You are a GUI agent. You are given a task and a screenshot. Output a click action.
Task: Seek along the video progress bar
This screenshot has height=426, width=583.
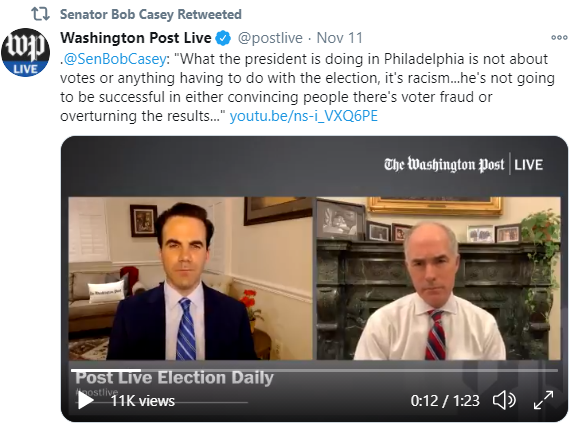point(314,370)
